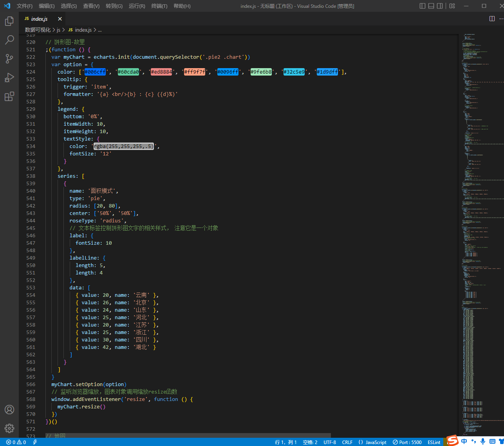504x446 pixels.
Task: Open the Search view in the activity bar
Action: click(x=9, y=40)
